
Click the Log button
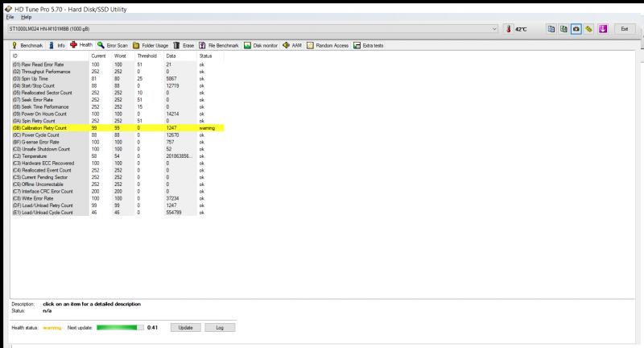click(x=220, y=327)
